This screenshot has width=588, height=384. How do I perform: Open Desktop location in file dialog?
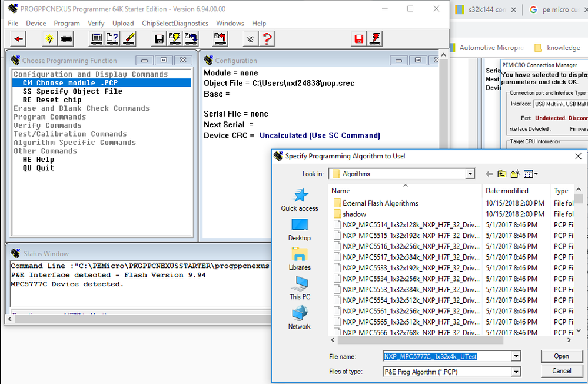[300, 230]
